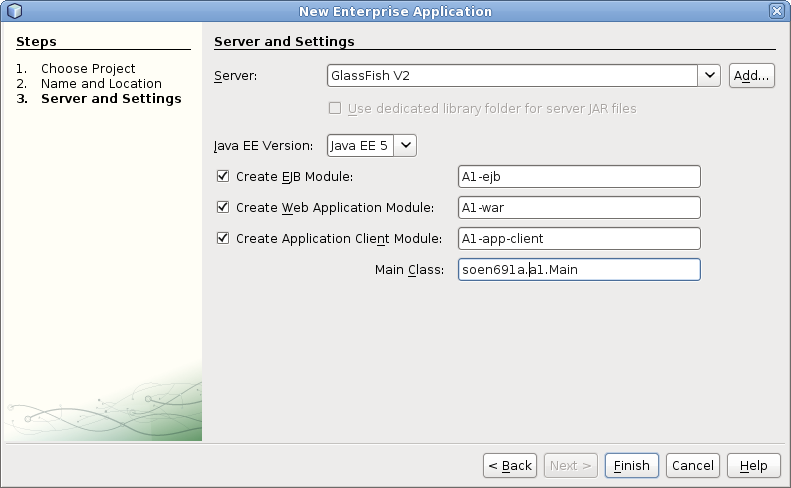Go back with the Back button
791x488 pixels.
510,466
